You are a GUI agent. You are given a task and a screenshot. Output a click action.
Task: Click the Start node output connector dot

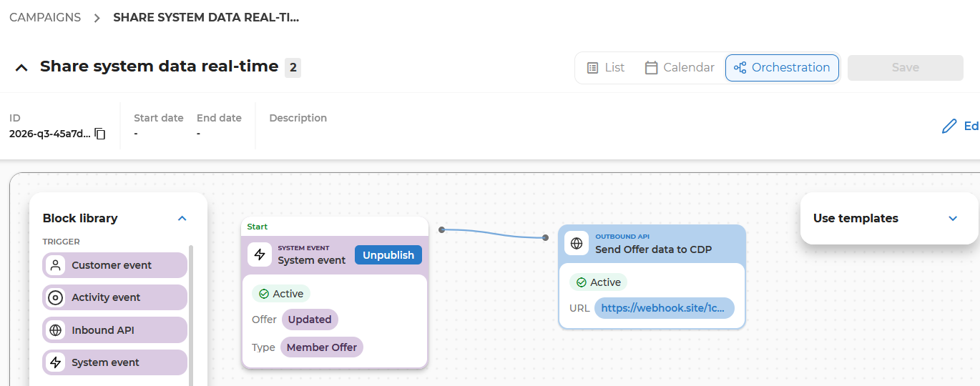pos(442,229)
